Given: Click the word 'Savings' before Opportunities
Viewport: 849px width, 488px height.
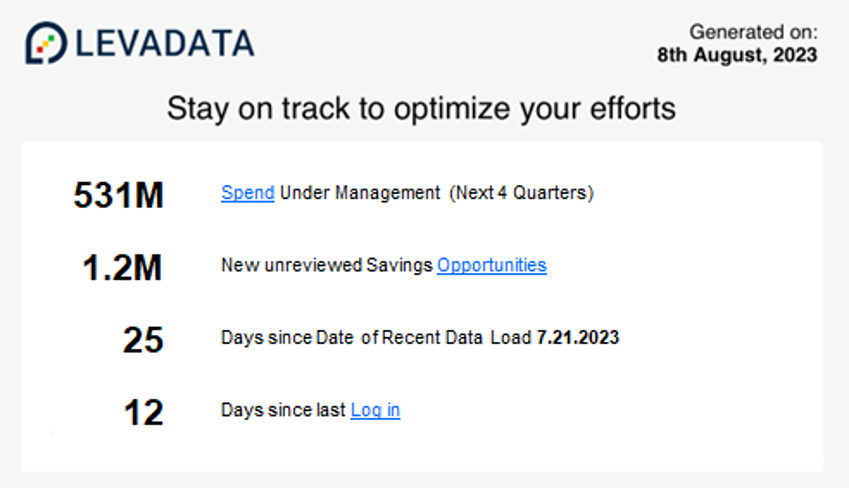Looking at the screenshot, I should pos(400,265).
